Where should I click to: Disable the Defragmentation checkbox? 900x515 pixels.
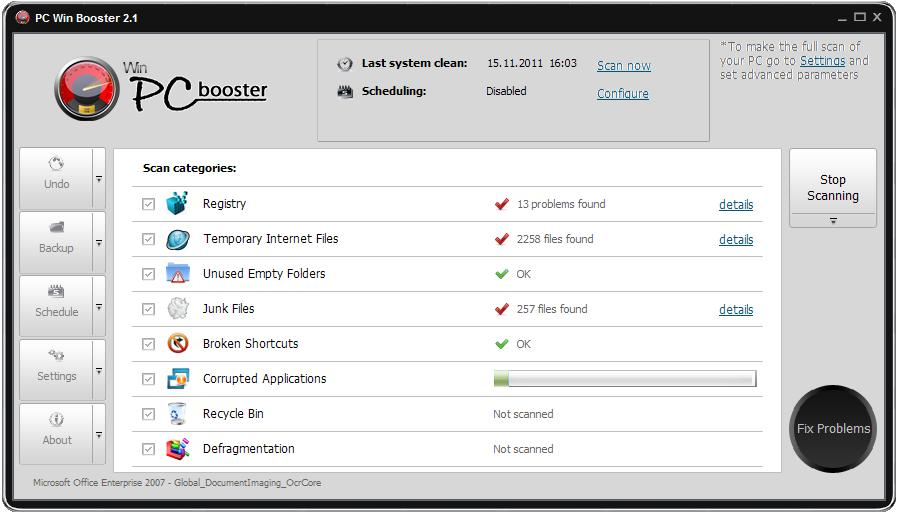pyautogui.click(x=149, y=449)
